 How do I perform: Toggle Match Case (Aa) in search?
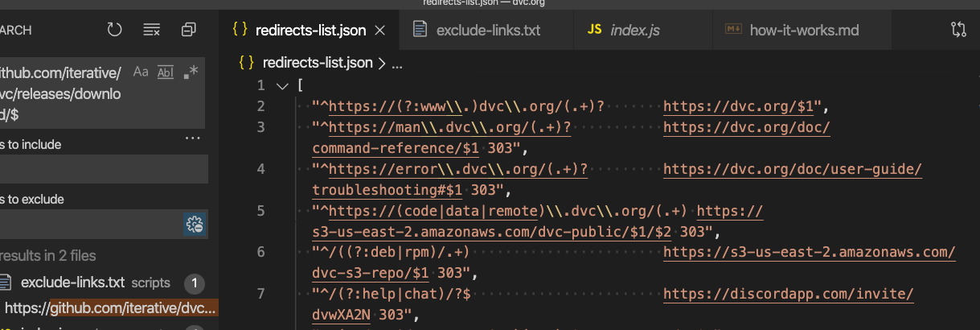pos(141,72)
